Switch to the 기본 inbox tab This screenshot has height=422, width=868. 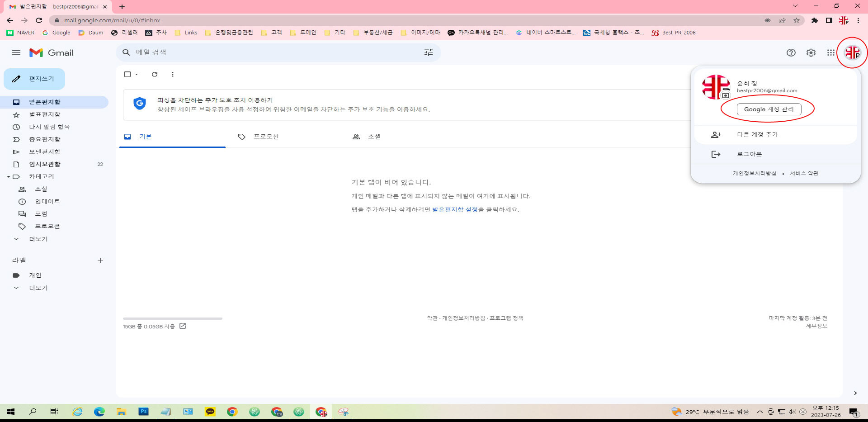pyautogui.click(x=172, y=137)
